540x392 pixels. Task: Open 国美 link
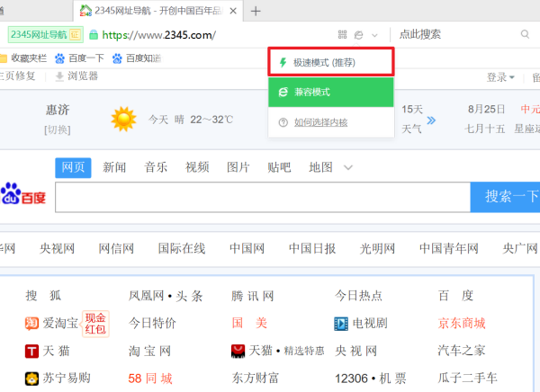coord(249,323)
